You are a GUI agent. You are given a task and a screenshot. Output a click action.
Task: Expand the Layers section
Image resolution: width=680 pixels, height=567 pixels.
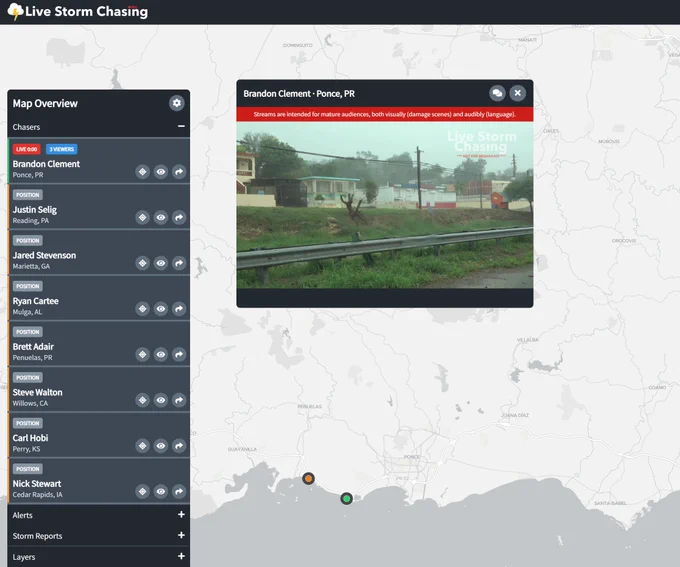click(181, 556)
